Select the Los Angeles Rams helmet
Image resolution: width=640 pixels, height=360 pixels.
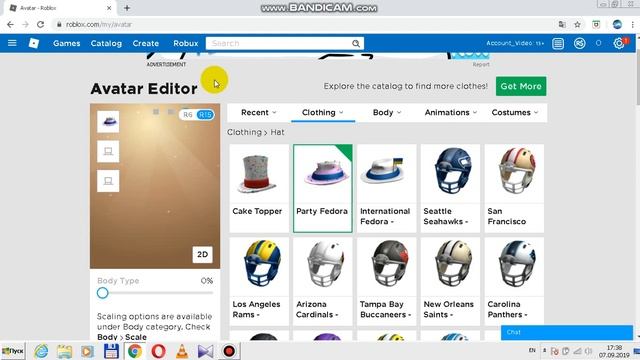259,281
